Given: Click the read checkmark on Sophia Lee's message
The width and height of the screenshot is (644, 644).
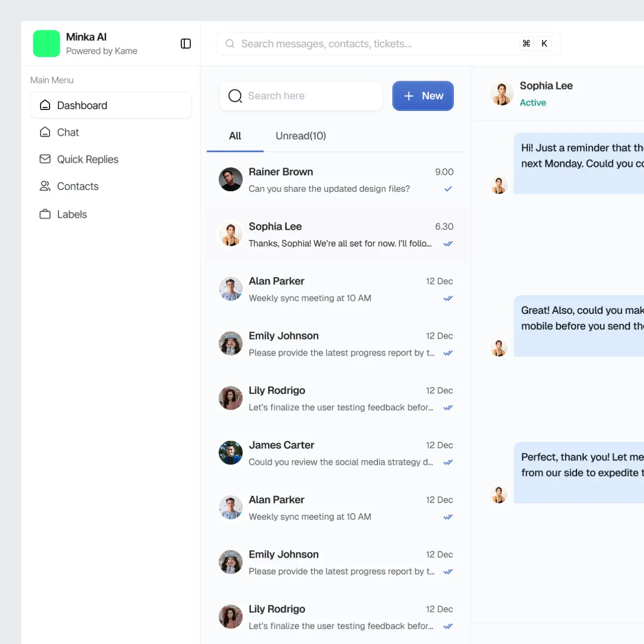Looking at the screenshot, I should click(448, 244).
